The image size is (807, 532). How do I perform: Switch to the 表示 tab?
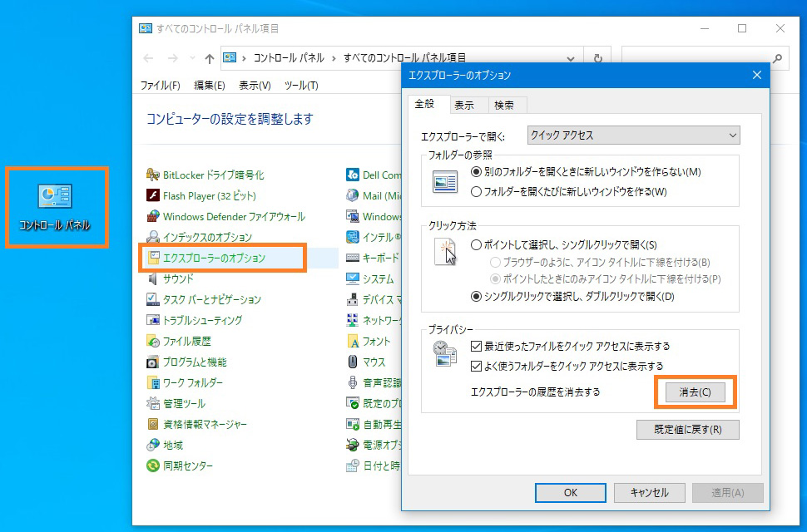[x=464, y=106]
